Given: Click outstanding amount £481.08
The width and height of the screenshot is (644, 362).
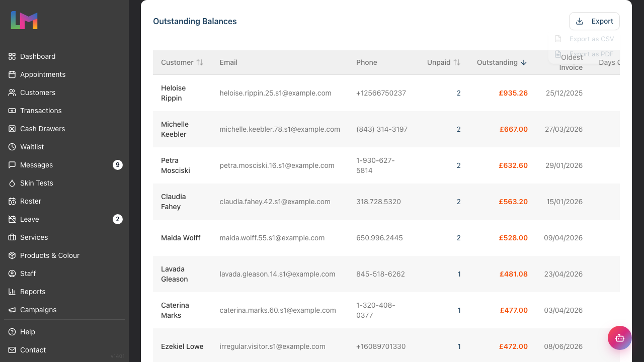Looking at the screenshot, I should 514,274.
